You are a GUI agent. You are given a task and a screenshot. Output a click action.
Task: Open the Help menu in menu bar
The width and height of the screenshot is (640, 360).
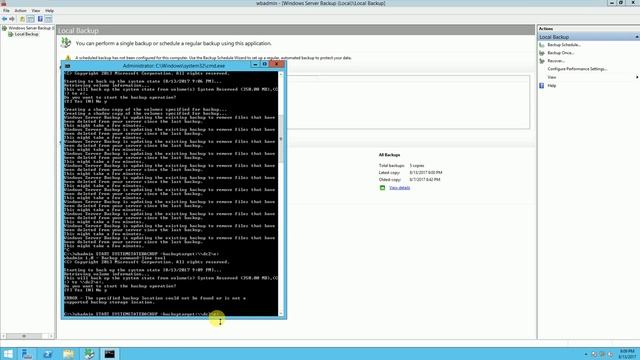coord(49,11)
